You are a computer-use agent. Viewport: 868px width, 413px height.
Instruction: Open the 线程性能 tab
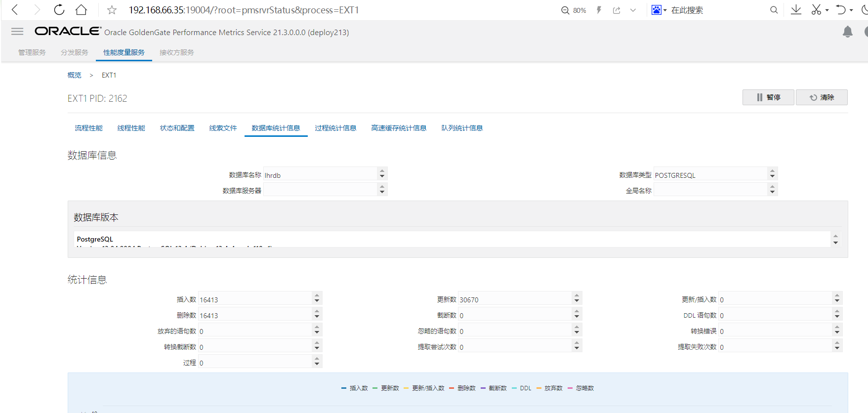(x=131, y=128)
